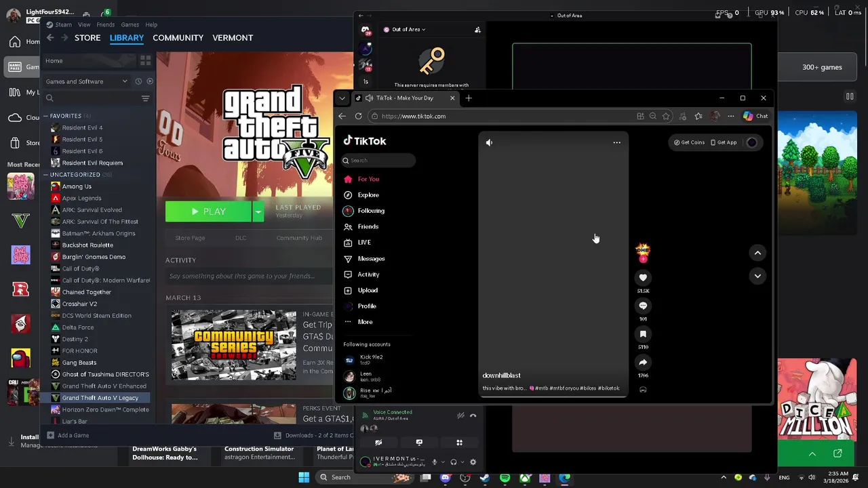Toggle Discord noise suppression icon

[460, 415]
